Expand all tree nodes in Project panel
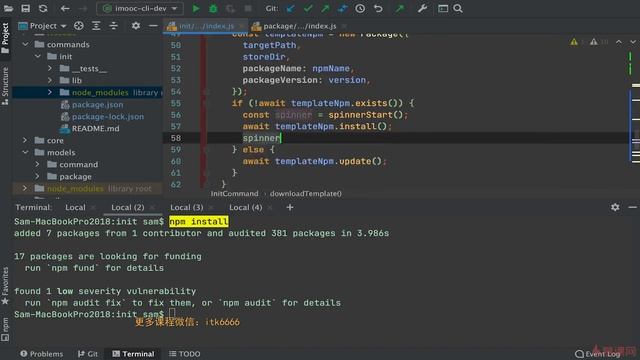 [96, 26]
